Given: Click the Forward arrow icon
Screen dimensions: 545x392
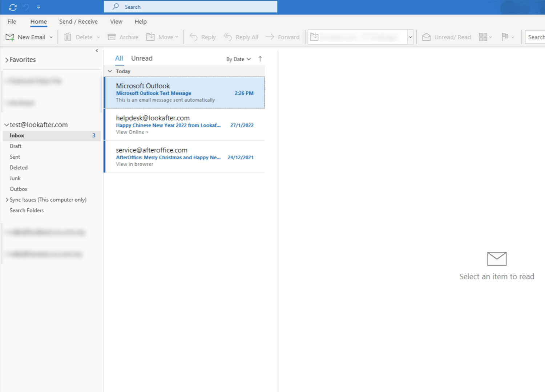Looking at the screenshot, I should pyautogui.click(x=270, y=37).
